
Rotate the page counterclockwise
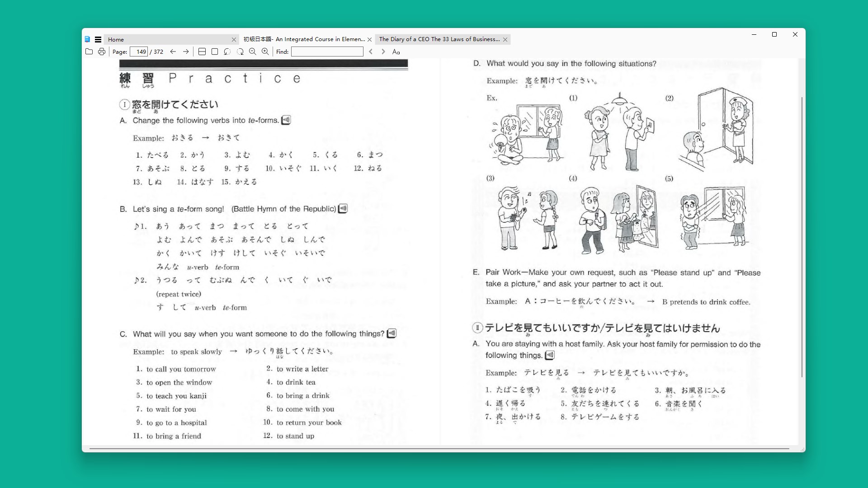(x=226, y=52)
